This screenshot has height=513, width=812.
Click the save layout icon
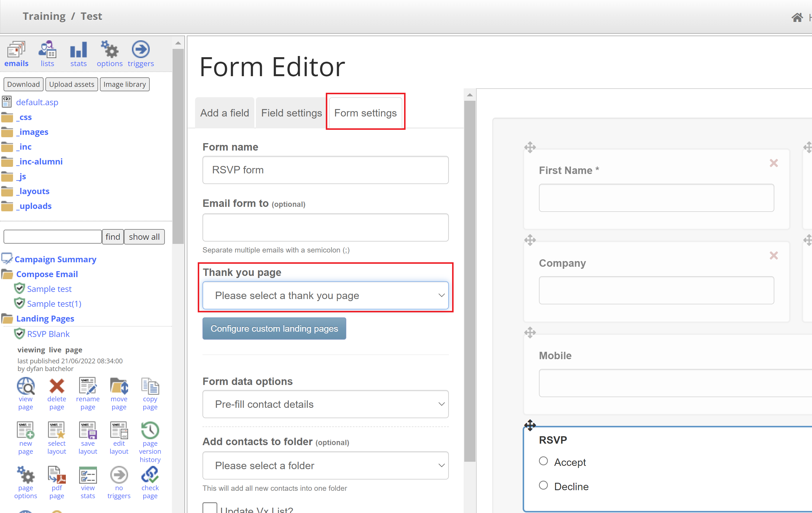point(88,430)
